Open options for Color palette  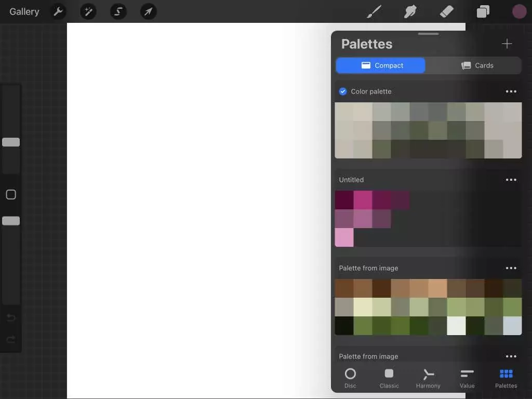pos(511,91)
